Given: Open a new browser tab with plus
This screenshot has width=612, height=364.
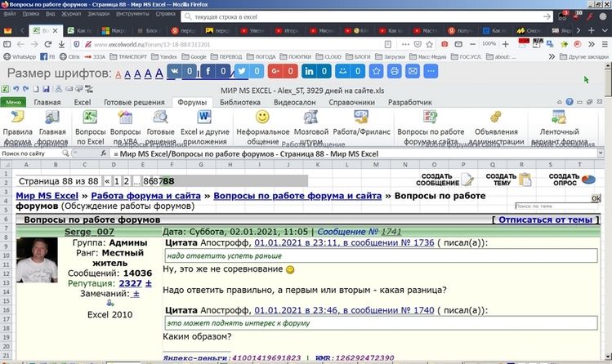Looking at the screenshot, I should [x=592, y=30].
